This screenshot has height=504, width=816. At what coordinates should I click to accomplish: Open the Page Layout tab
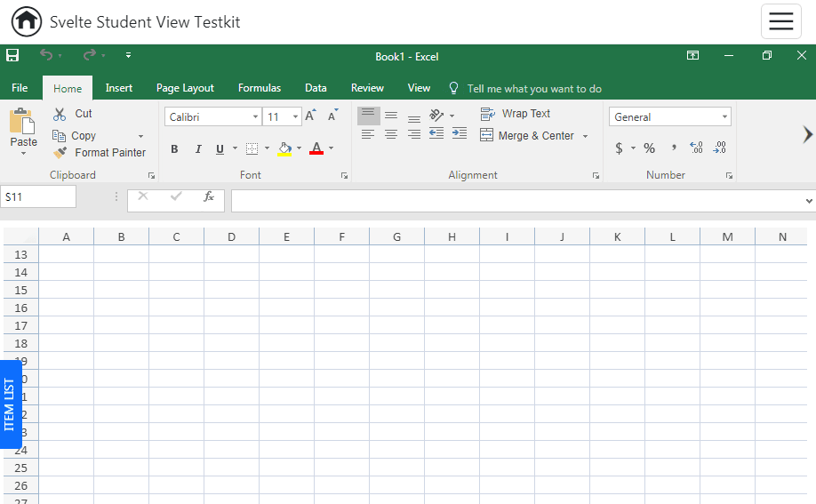pos(185,88)
